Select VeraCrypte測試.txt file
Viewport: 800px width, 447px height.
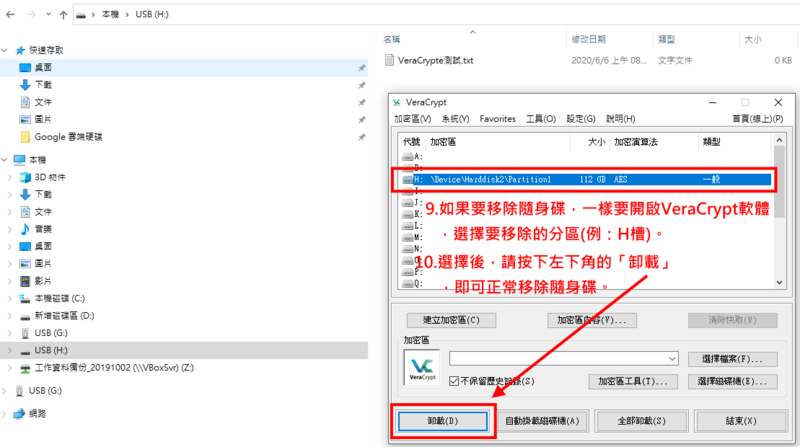[x=435, y=60]
